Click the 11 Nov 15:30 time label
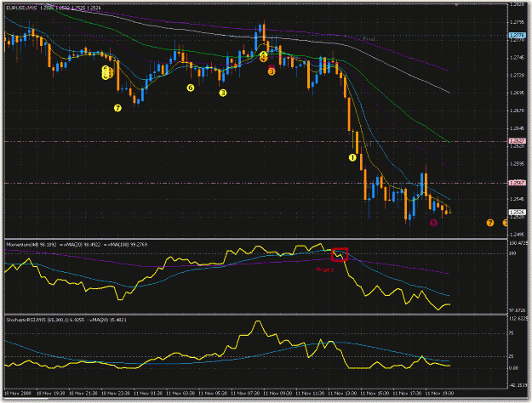The width and height of the screenshot is (532, 403). 375,393
